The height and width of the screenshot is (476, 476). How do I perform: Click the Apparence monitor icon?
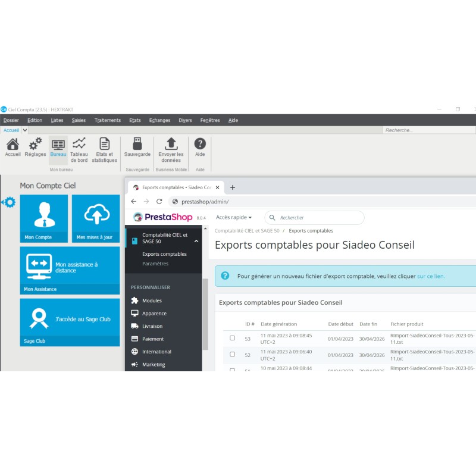(x=135, y=313)
